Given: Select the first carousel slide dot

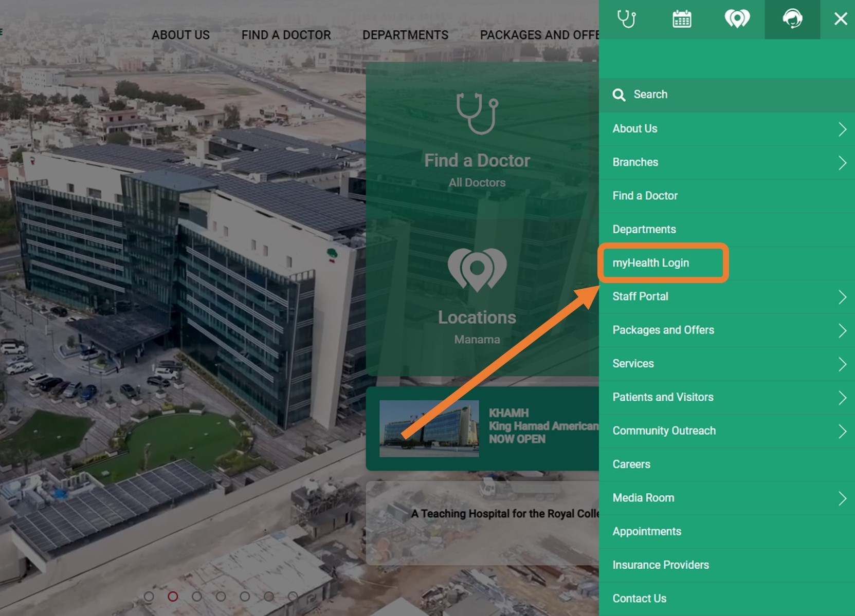Looking at the screenshot, I should pos(149,596).
